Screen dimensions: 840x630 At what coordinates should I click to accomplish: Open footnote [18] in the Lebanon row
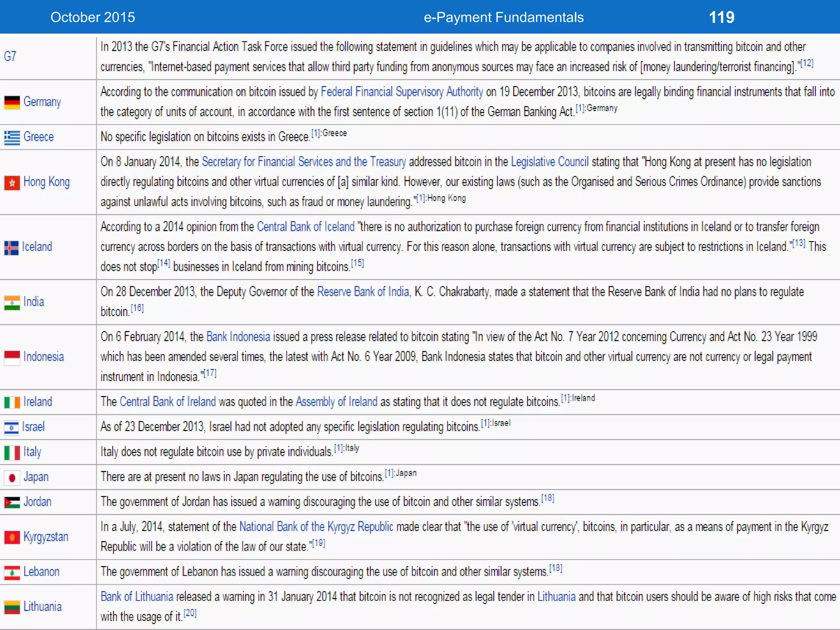click(x=556, y=568)
